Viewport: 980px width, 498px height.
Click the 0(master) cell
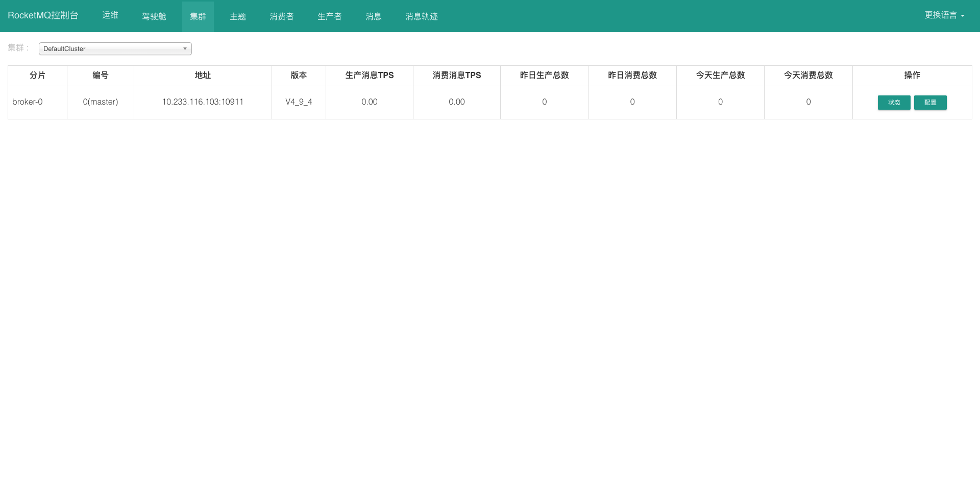[x=101, y=102]
